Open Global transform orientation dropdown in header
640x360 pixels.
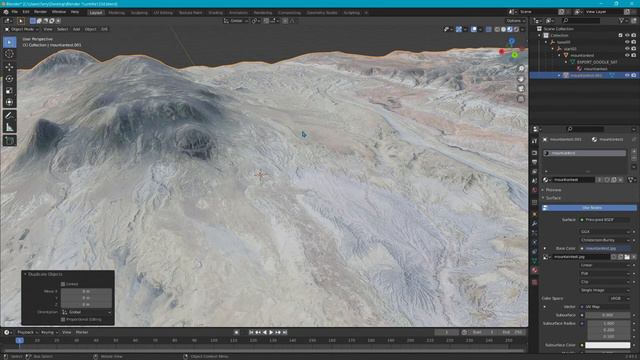(236, 21)
